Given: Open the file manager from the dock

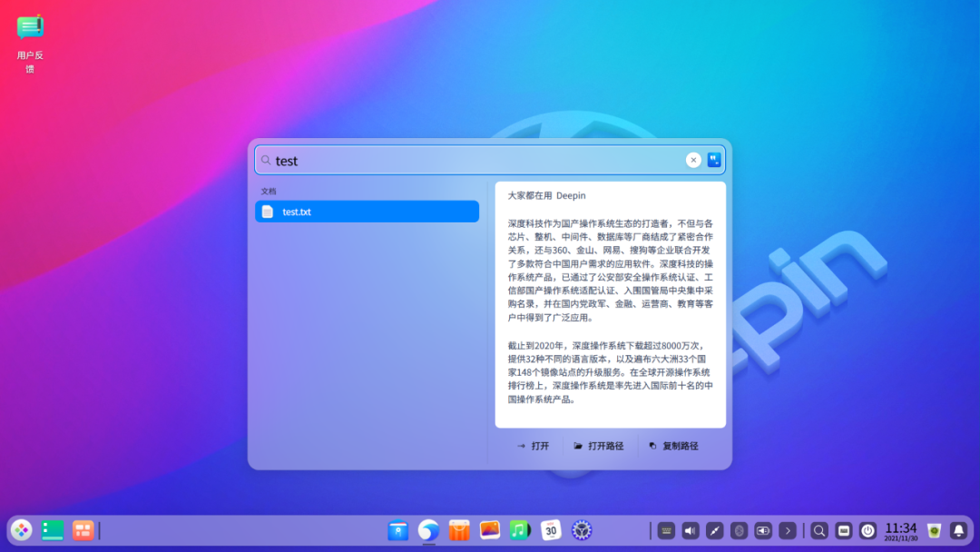Looking at the screenshot, I should click(x=398, y=530).
